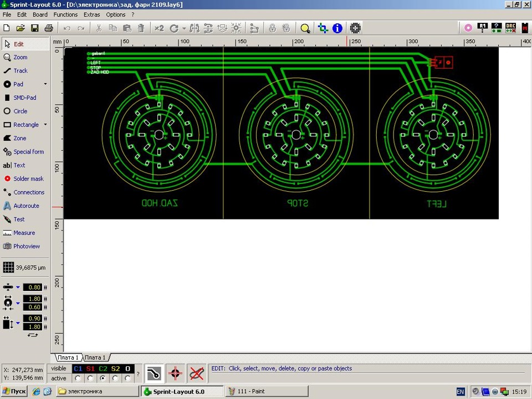Open zoom functions magnifier icon
This screenshot has height=399, width=532.
point(305,28)
